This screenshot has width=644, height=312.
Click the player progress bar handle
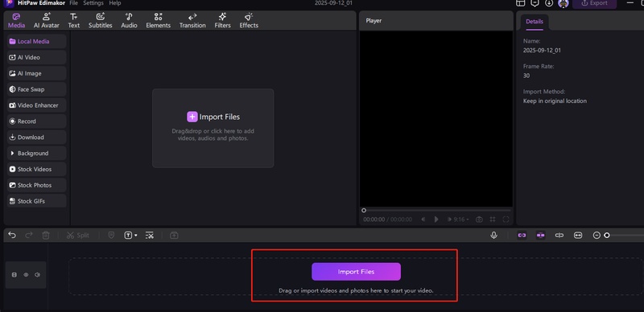tap(364, 210)
